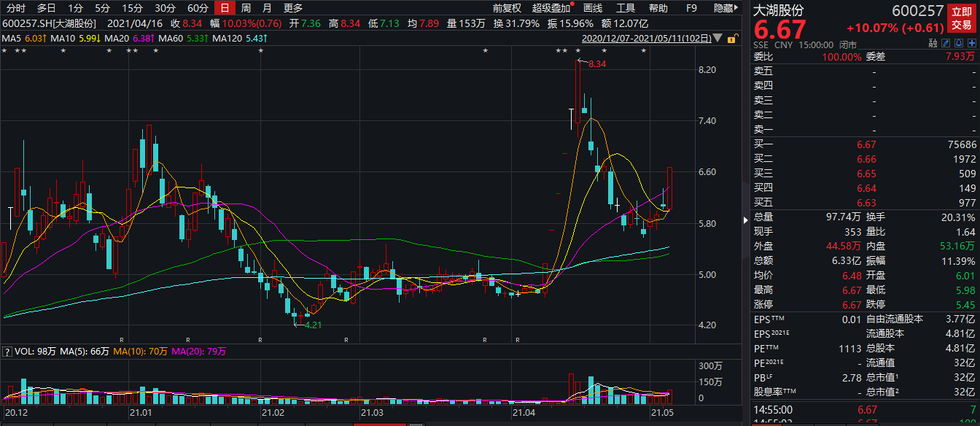The width and height of the screenshot is (980, 426).
Task: Switch chart to 周 weekly period
Action: [x=246, y=8]
